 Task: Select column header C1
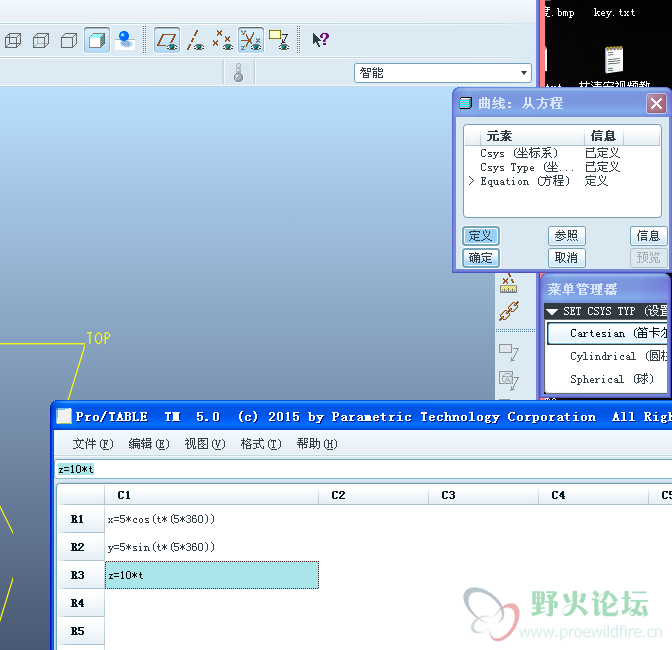(x=212, y=495)
